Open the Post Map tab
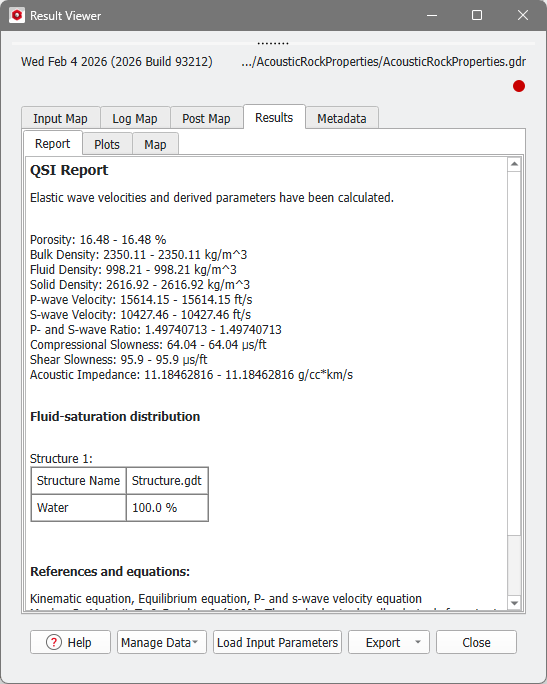Image resolution: width=547 pixels, height=684 pixels. click(206, 118)
